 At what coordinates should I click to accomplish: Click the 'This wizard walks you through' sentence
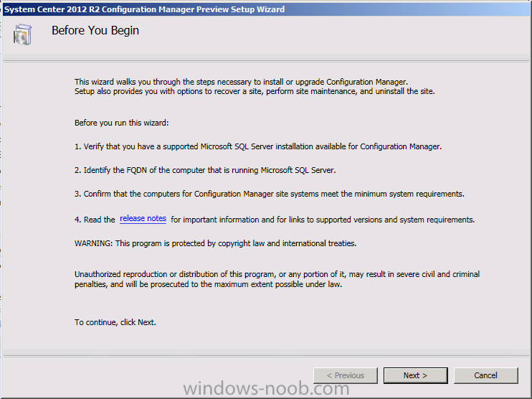(241, 82)
